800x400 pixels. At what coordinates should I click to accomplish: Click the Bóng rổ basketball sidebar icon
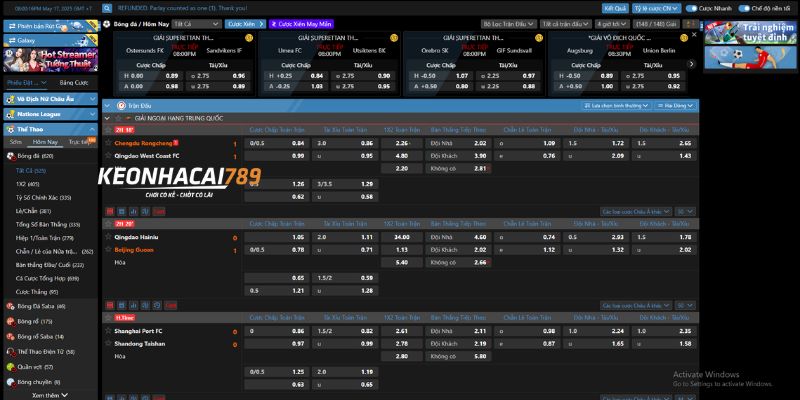tap(11, 321)
